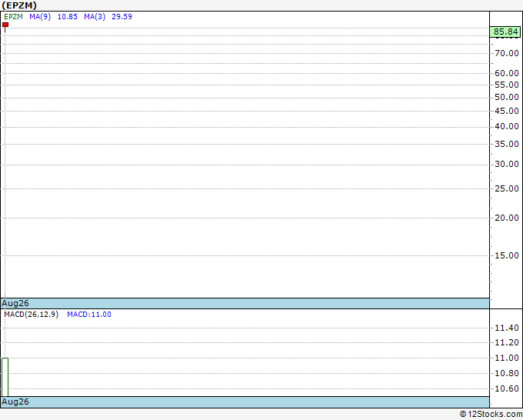Click the 45.00 price axis label
The image size is (523, 420).
(x=507, y=111)
